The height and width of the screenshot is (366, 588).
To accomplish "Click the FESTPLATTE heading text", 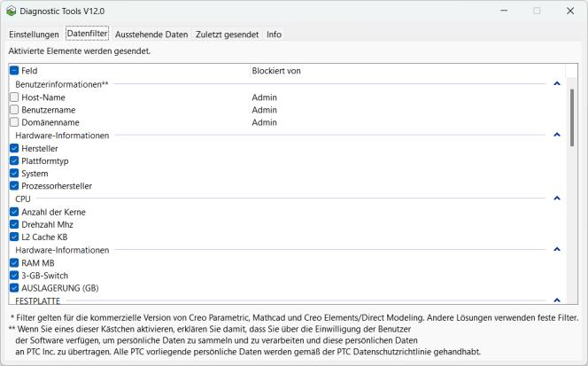I will click(x=37, y=300).
